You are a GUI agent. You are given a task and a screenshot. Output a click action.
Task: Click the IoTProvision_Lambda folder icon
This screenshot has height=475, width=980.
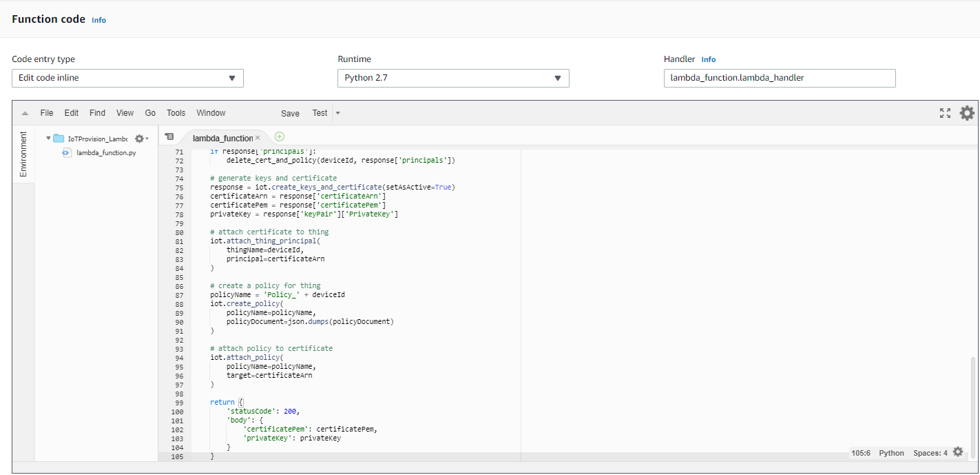point(59,139)
